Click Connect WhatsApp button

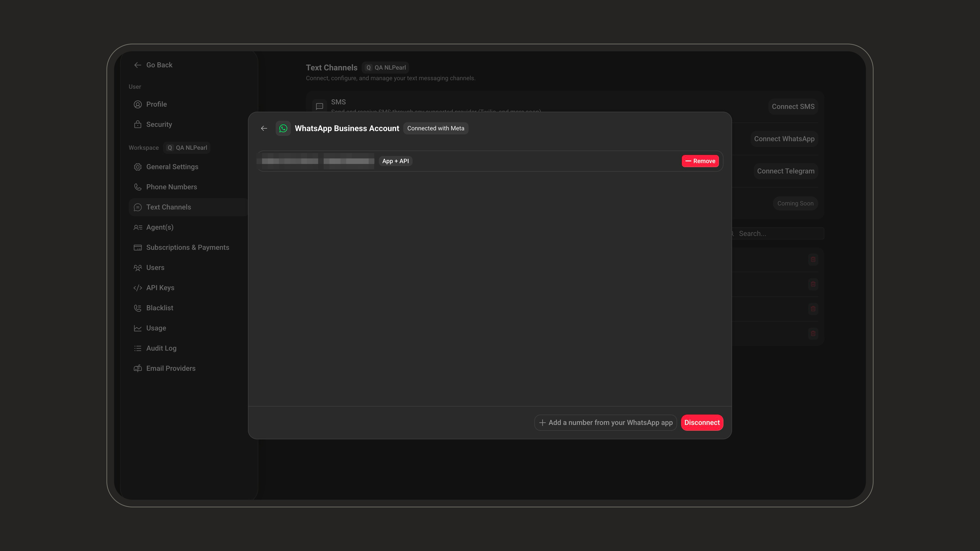point(784,139)
